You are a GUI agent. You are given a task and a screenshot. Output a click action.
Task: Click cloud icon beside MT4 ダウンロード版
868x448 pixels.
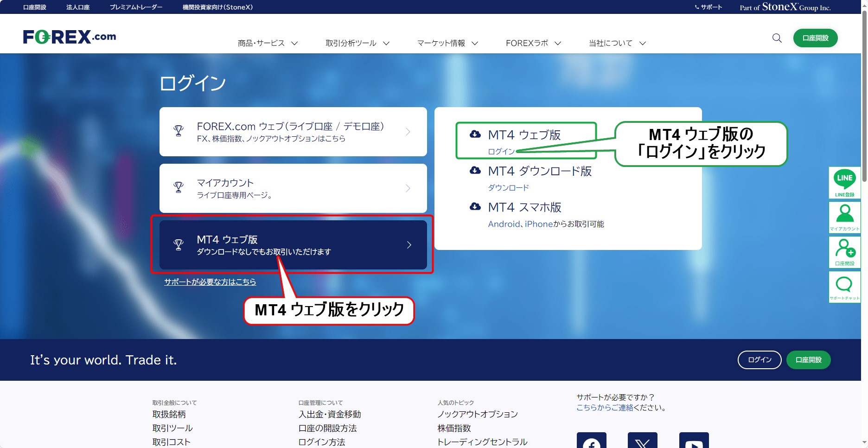tap(475, 170)
